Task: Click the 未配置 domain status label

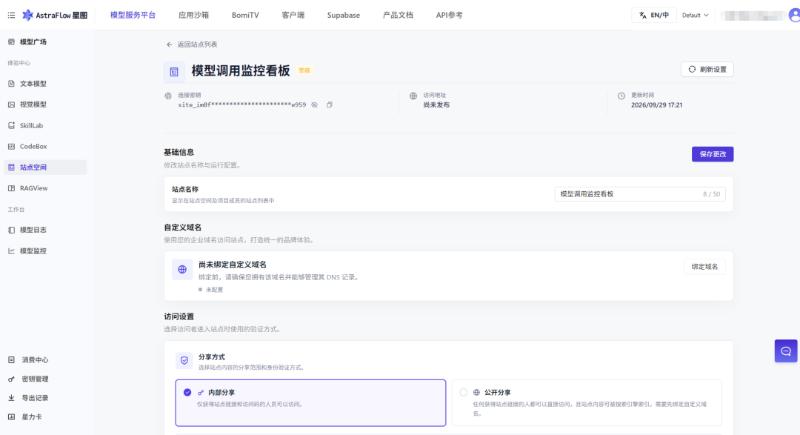Action: click(214, 289)
